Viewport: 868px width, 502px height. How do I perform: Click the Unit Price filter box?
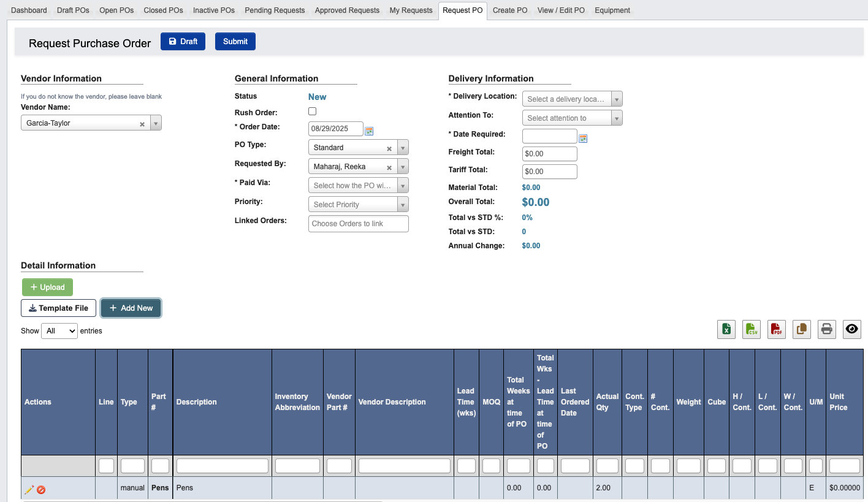845,466
